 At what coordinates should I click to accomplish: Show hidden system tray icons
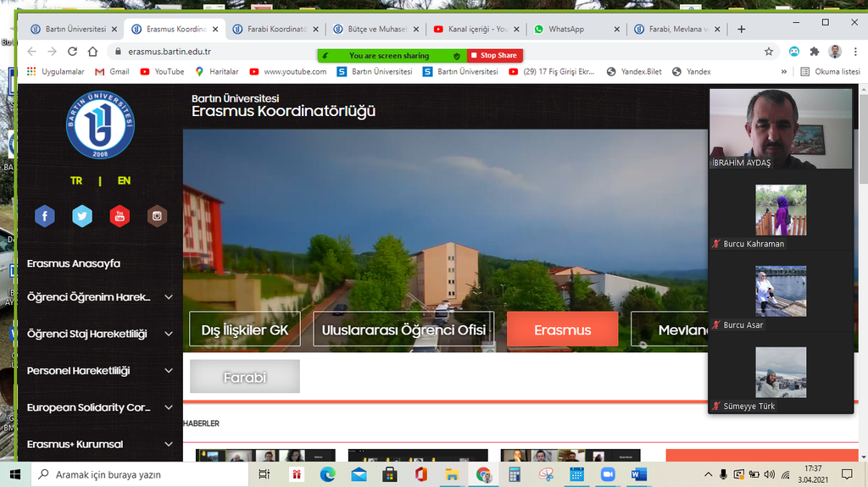708,474
